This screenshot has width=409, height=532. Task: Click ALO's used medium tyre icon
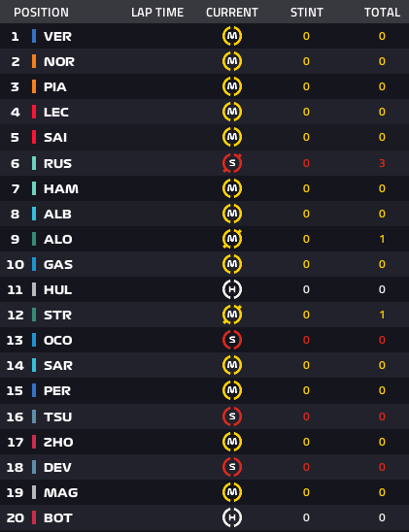click(232, 239)
